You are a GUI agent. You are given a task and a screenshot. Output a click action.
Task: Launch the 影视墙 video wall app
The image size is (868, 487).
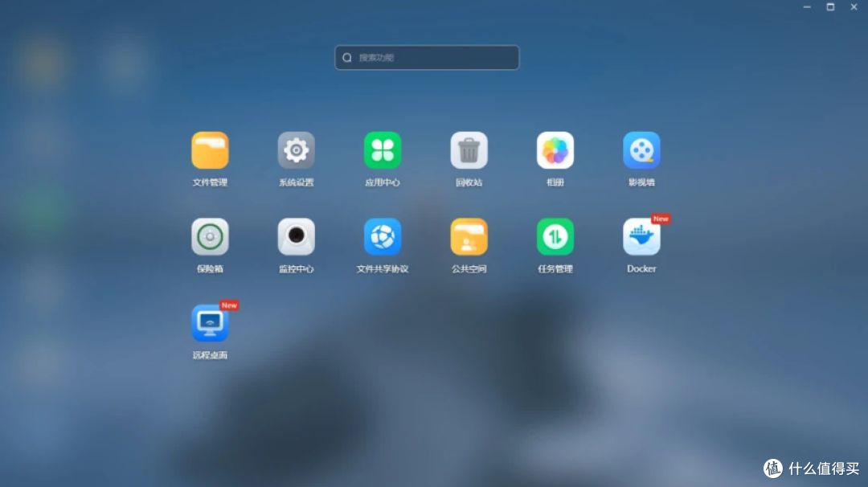pos(641,150)
